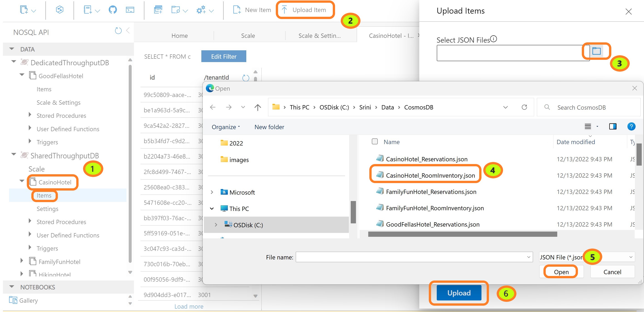The image size is (644, 312).
Task: Click the blue help question icon
Action: tap(631, 127)
